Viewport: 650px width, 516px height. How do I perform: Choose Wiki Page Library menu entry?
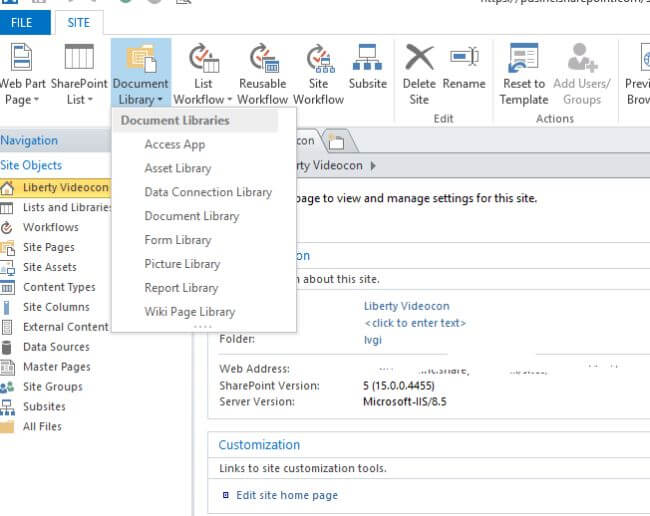pos(190,312)
